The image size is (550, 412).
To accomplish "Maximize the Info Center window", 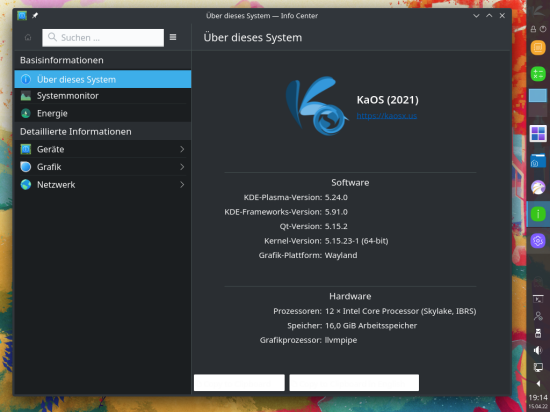I will point(489,16).
